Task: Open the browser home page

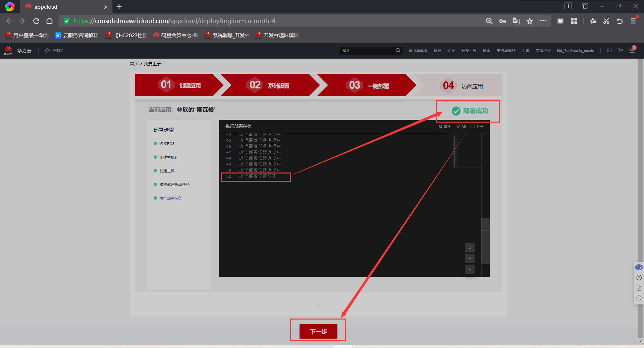Action: point(49,21)
